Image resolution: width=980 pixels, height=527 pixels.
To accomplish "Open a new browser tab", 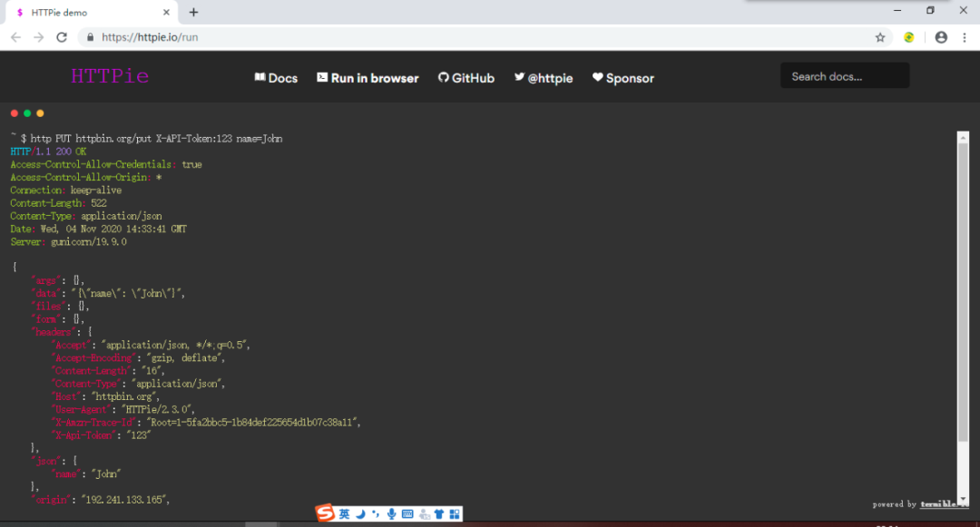I will coord(194,13).
